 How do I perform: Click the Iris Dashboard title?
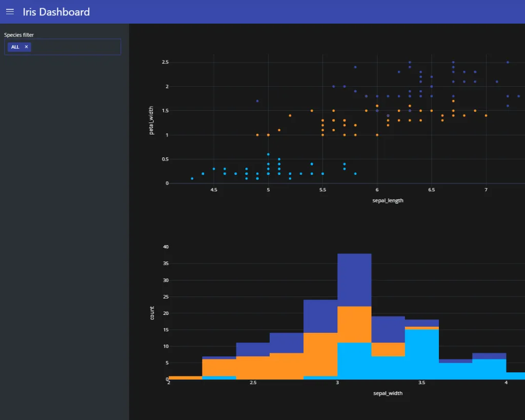click(x=56, y=12)
